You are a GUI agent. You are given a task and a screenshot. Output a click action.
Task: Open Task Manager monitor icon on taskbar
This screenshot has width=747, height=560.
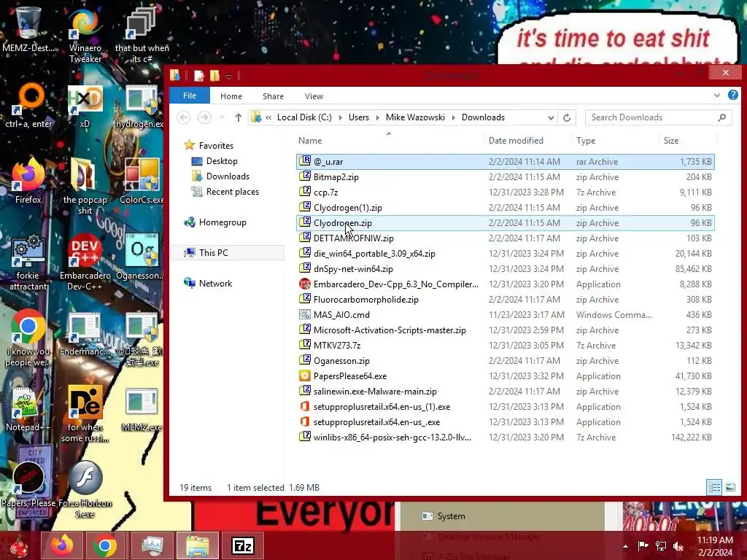pos(152,545)
